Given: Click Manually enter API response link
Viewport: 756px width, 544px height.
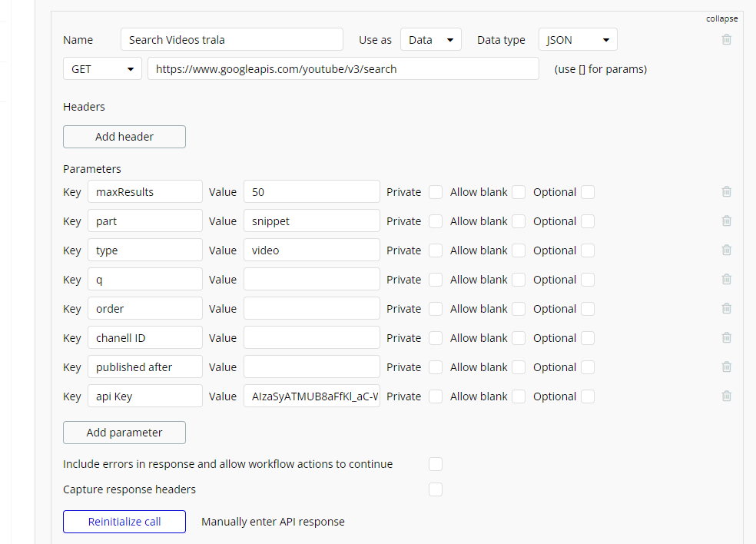Looking at the screenshot, I should tap(273, 522).
